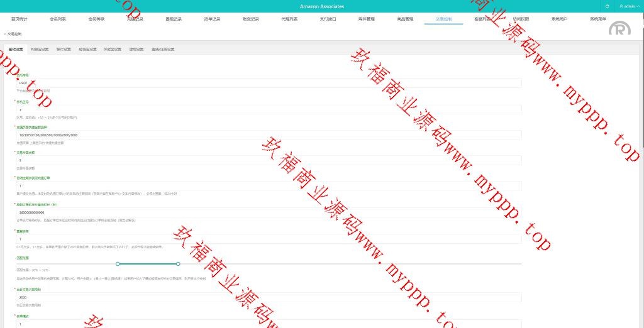Click the left handle of match range slider
The image size is (644, 328).
(117, 263)
